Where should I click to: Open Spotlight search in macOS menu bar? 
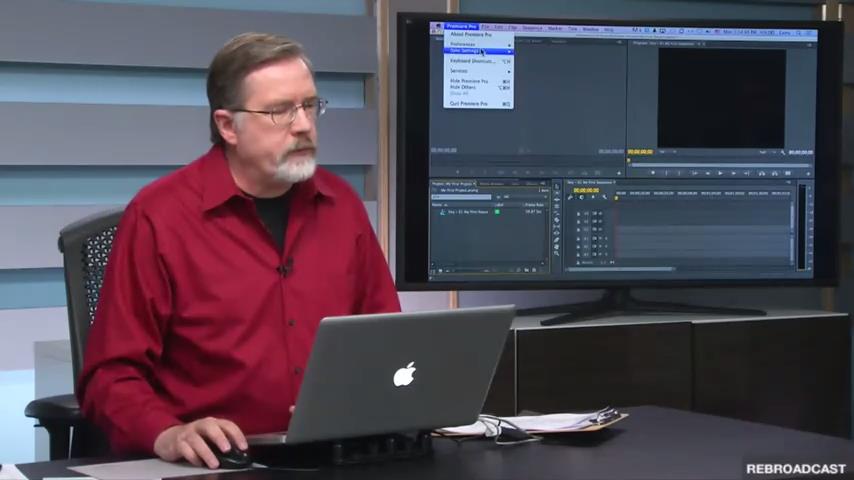798,33
